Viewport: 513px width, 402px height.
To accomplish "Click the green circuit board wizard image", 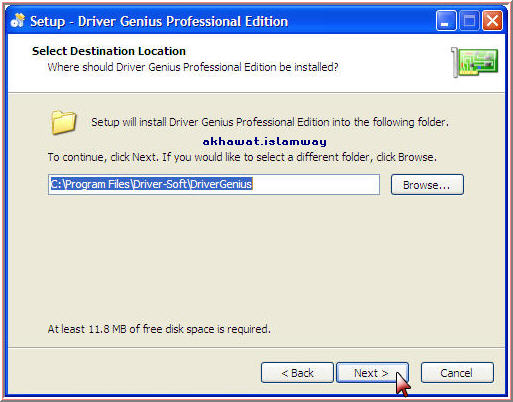I will click(475, 62).
